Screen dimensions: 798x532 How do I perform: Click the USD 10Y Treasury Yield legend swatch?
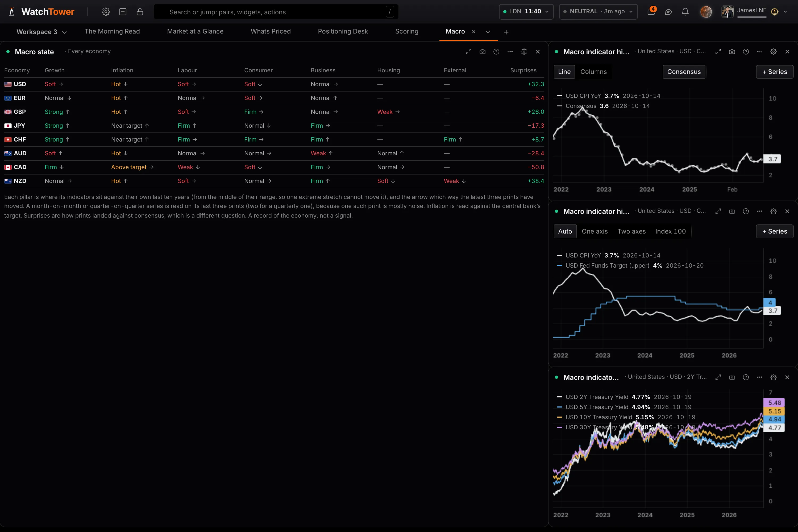point(559,417)
